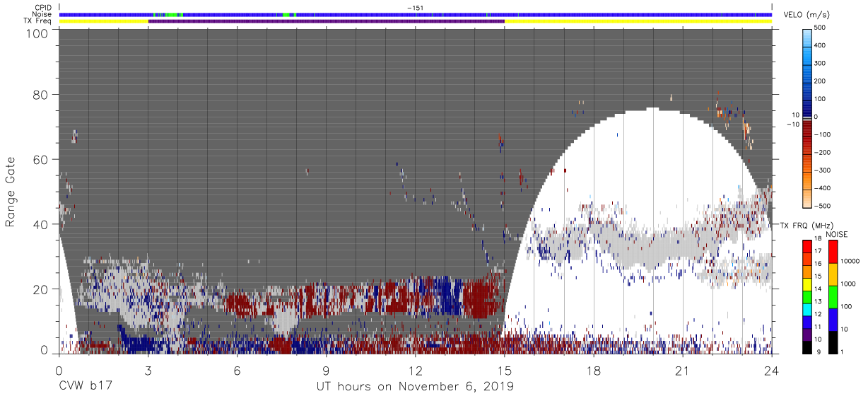Click the 15 tick on UT hours axis

(504, 371)
